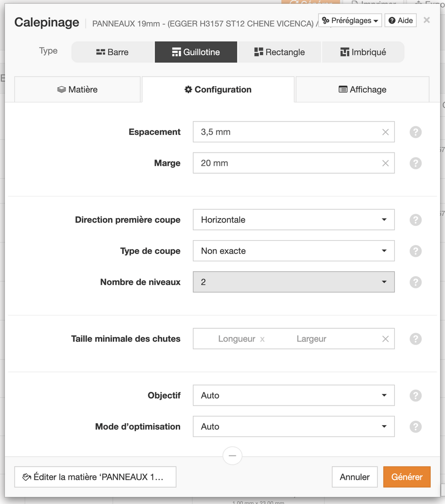Image resolution: width=445 pixels, height=504 pixels.
Task: Open the Affichage tab
Action: click(x=362, y=90)
